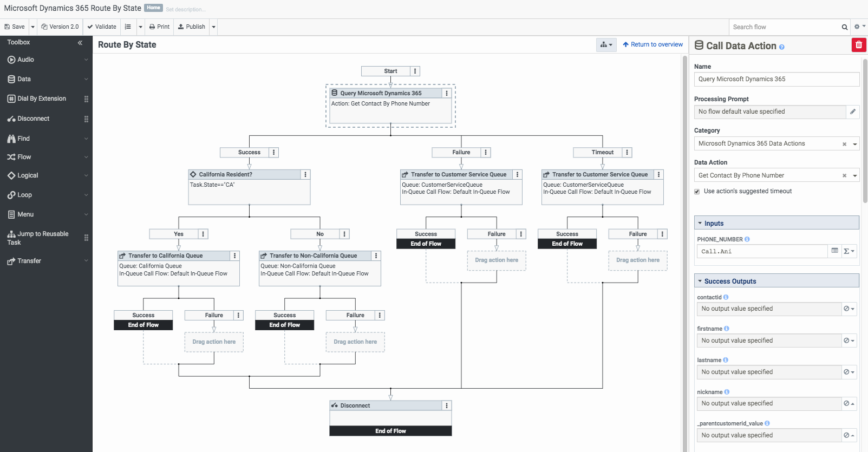The height and width of the screenshot is (452, 868).
Task: Click the Publish button
Action: [x=192, y=27]
